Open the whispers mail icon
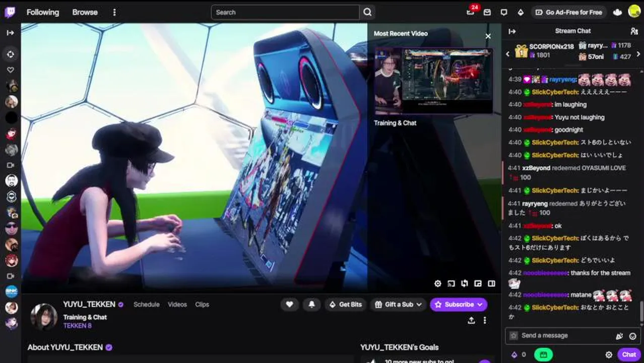644x363 pixels. click(x=487, y=12)
